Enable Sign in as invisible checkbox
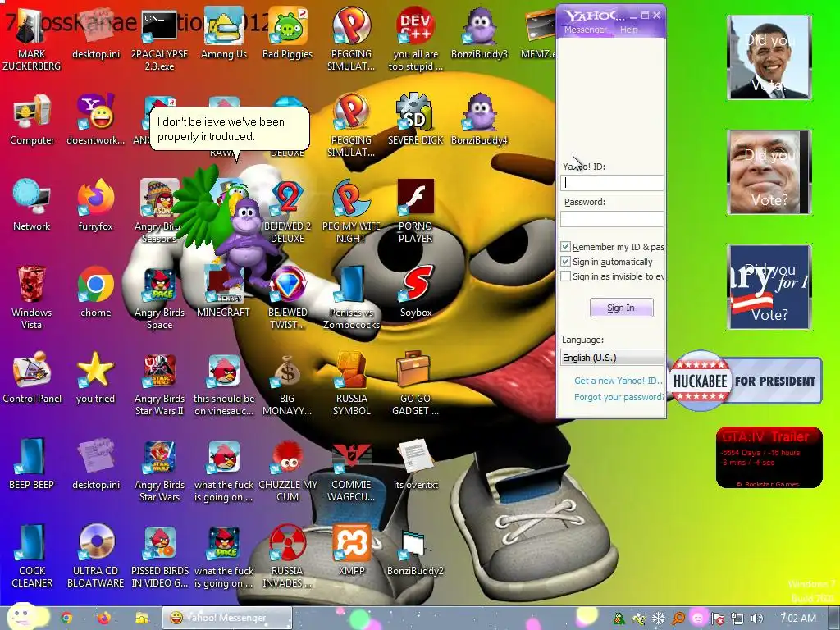Image resolution: width=840 pixels, height=630 pixels. [565, 276]
